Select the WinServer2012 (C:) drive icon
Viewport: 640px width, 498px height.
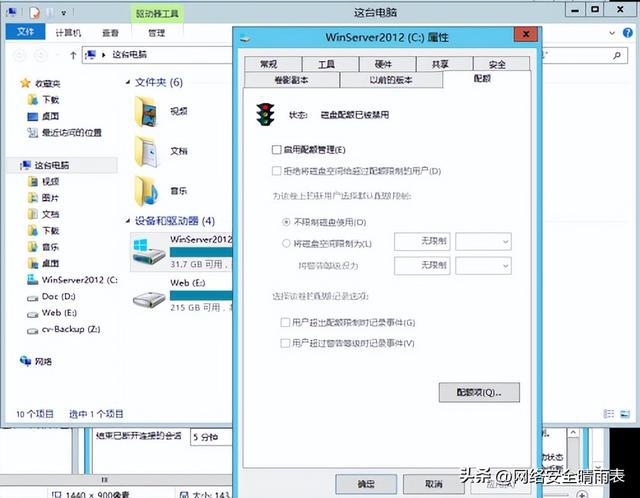click(146, 248)
